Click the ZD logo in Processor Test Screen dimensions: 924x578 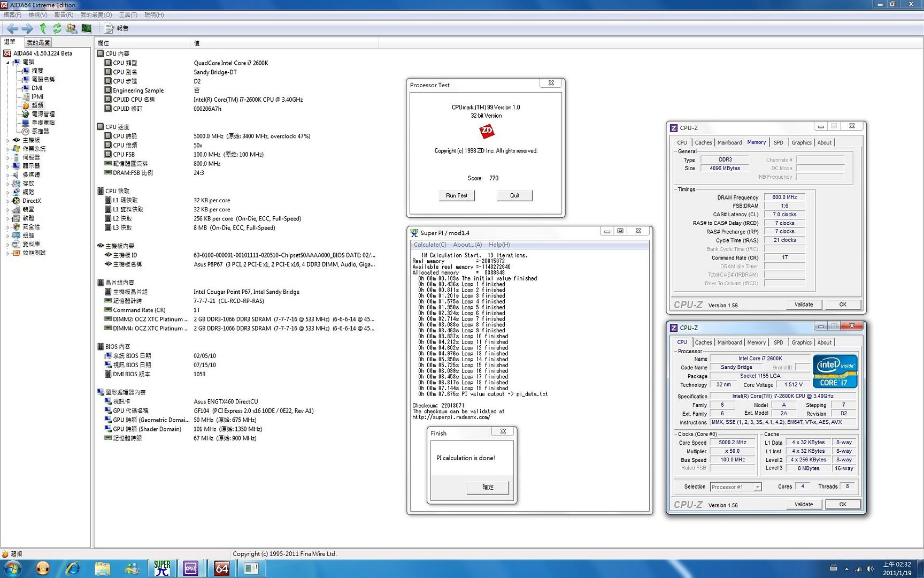[x=486, y=131]
